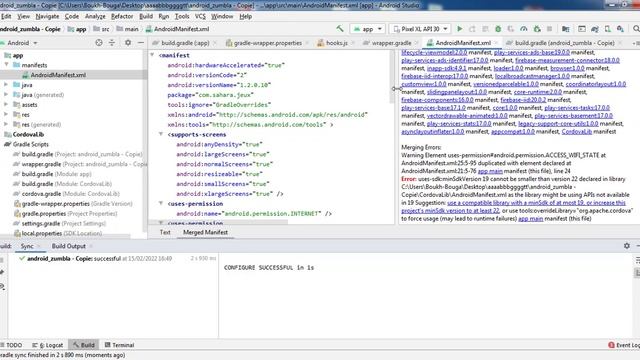Expand the java folder
The image size is (640, 360).
tap(7, 84)
